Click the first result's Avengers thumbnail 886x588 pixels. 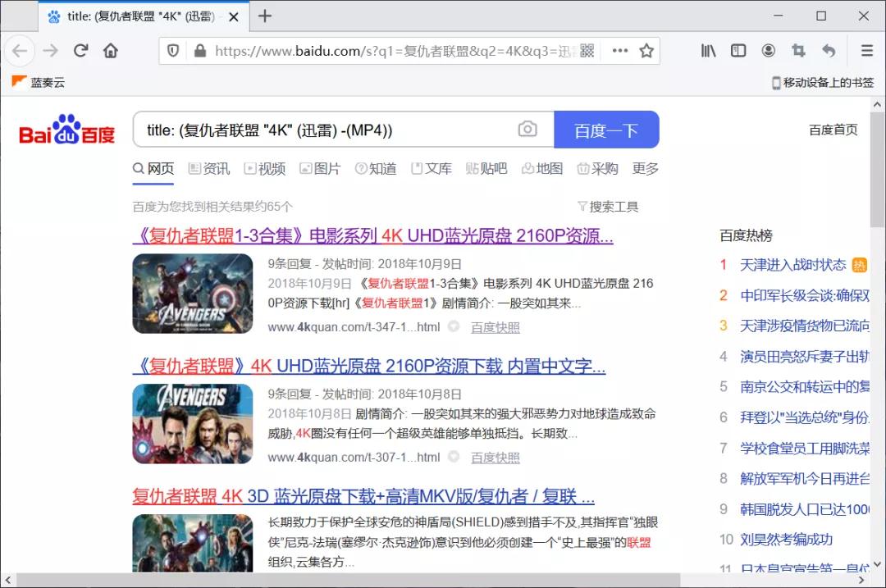coord(193,294)
